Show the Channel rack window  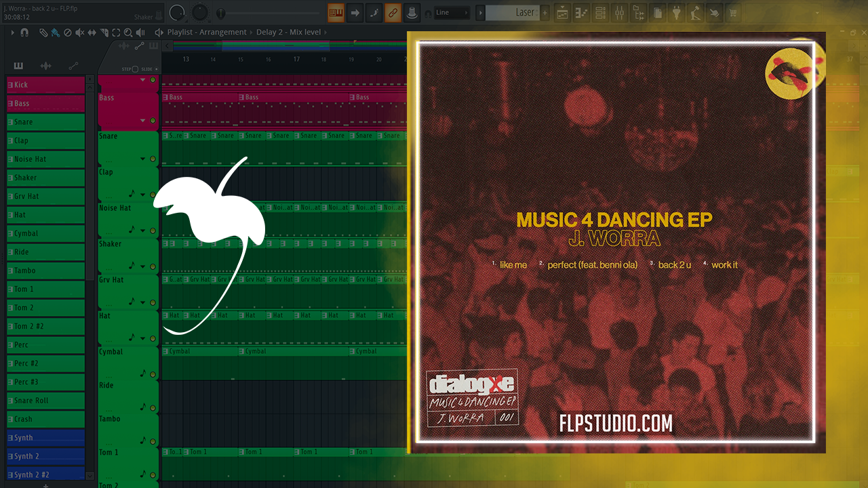[600, 13]
